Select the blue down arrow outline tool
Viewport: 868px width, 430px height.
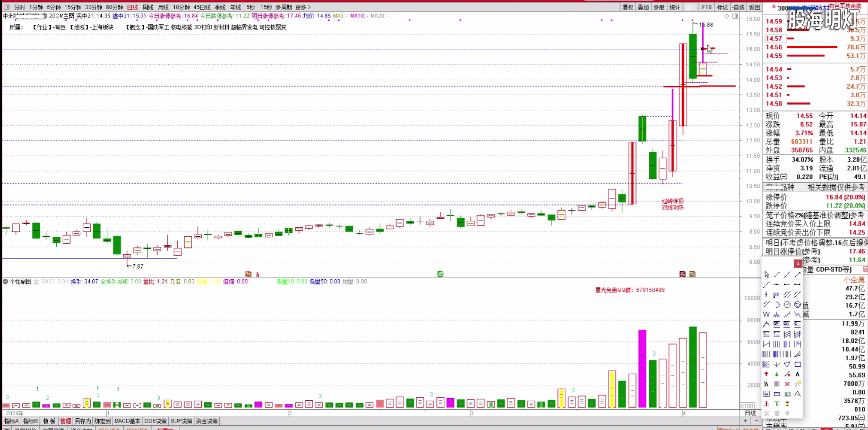coord(777,364)
